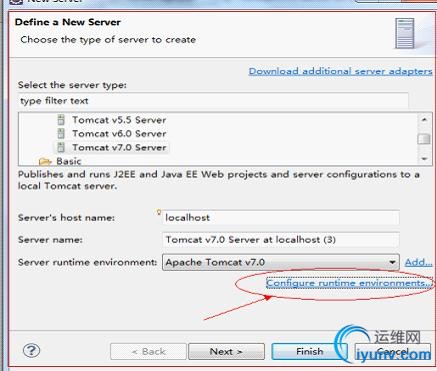437x371 pixels.
Task: Open help with the question mark icon
Action: tap(31, 350)
